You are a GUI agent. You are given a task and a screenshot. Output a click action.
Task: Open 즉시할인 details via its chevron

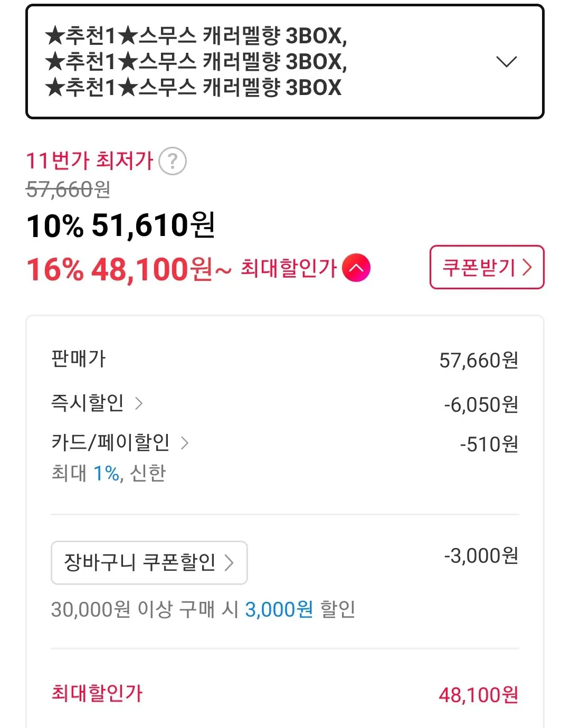coord(139,404)
